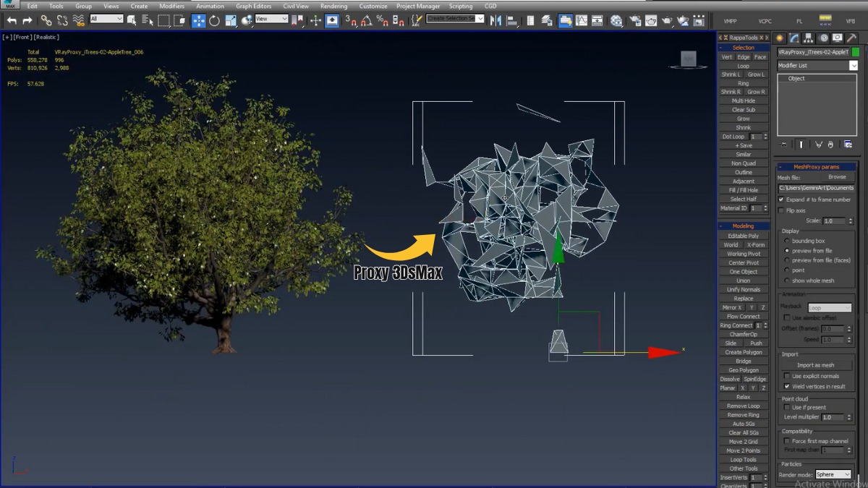Open the Render mode Sphere dropdown

833,474
